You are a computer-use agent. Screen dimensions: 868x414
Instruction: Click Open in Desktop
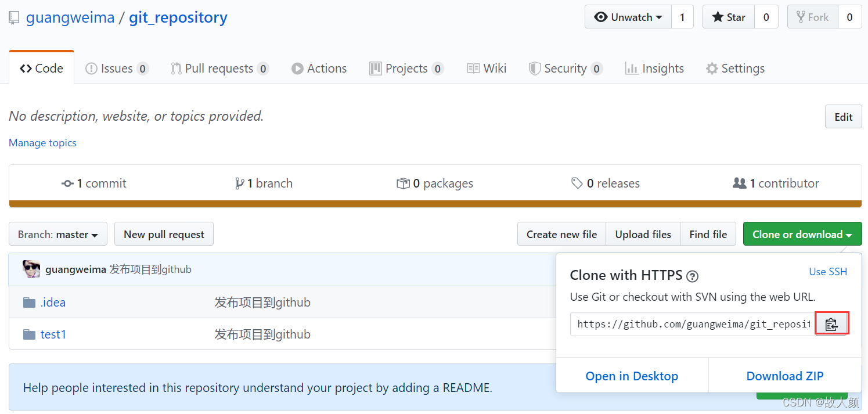[x=632, y=376]
